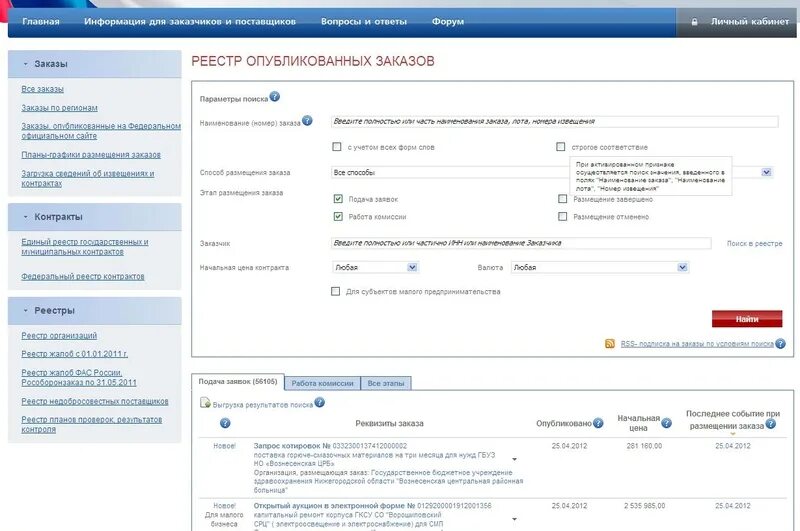
Task: Open 'Планы-графики размещения заказов' link
Action: (x=91, y=155)
